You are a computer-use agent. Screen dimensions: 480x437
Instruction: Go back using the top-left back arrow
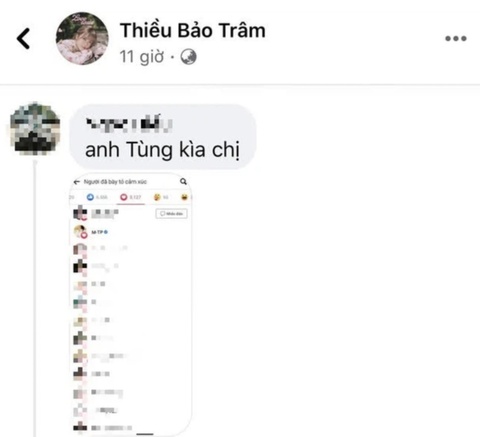point(24,39)
